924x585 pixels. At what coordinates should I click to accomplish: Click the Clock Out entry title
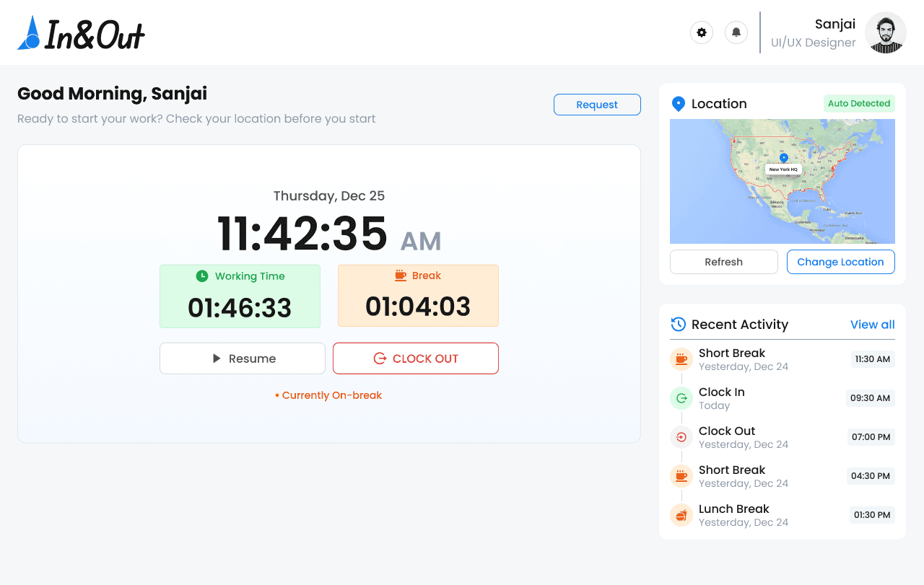click(x=727, y=431)
